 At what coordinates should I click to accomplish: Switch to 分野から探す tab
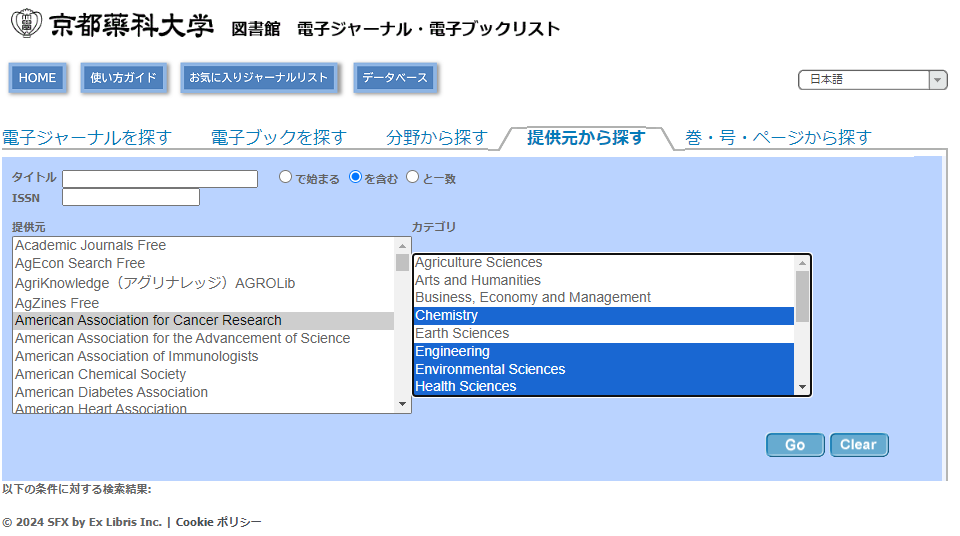437,137
